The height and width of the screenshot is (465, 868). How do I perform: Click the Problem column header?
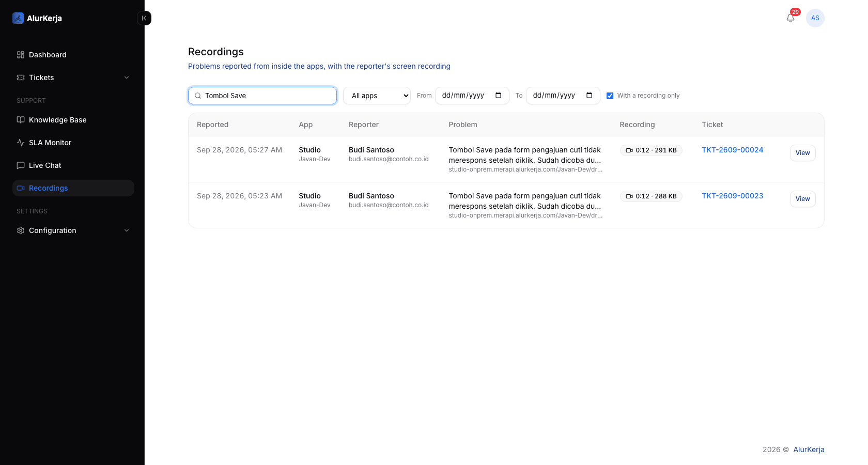(x=463, y=125)
